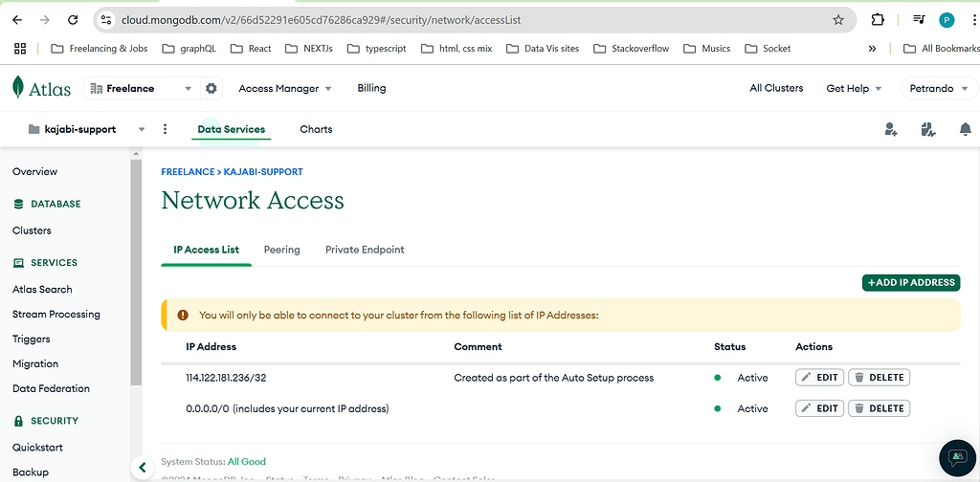Expand the kajabi-support project dropdown
The image size is (980, 482).
[x=86, y=129]
